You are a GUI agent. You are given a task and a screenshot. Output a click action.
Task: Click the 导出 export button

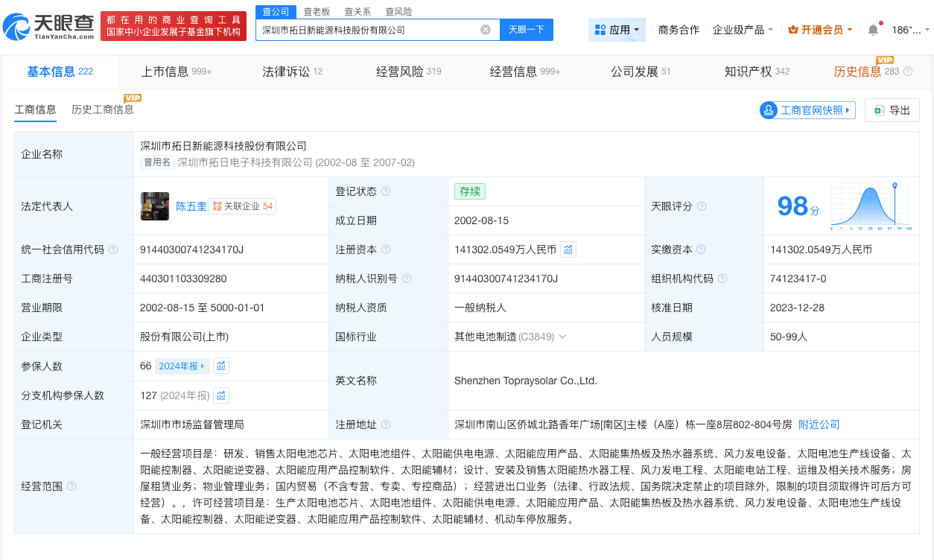click(892, 110)
